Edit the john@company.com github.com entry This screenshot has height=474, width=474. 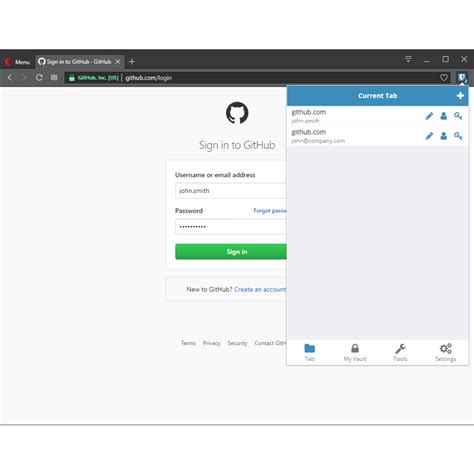click(x=429, y=136)
